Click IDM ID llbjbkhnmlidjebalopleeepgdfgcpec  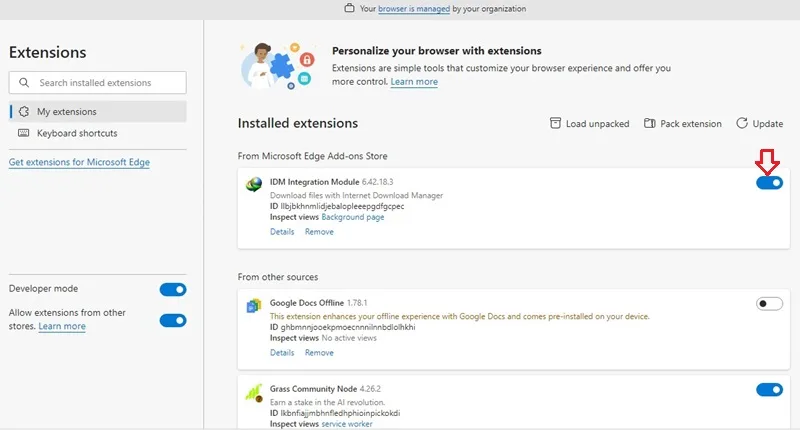pos(337,207)
